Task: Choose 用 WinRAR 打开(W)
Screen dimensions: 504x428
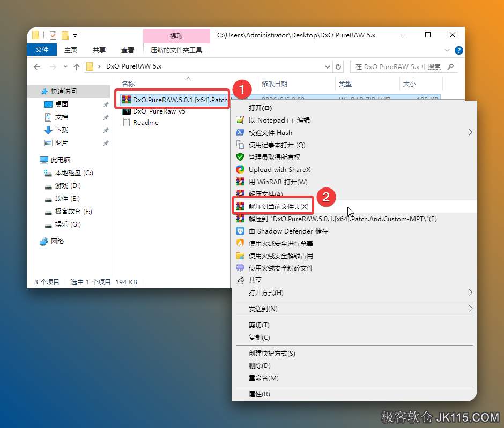Action: point(354,182)
